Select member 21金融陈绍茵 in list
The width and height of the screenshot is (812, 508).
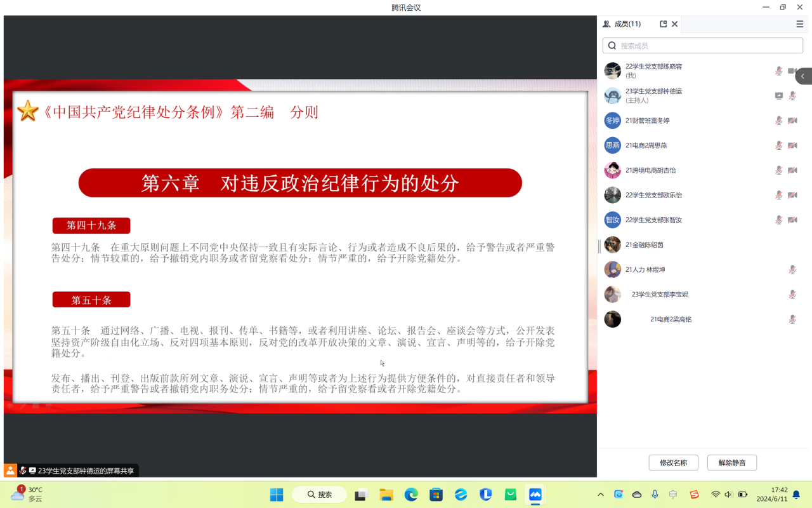pos(644,244)
